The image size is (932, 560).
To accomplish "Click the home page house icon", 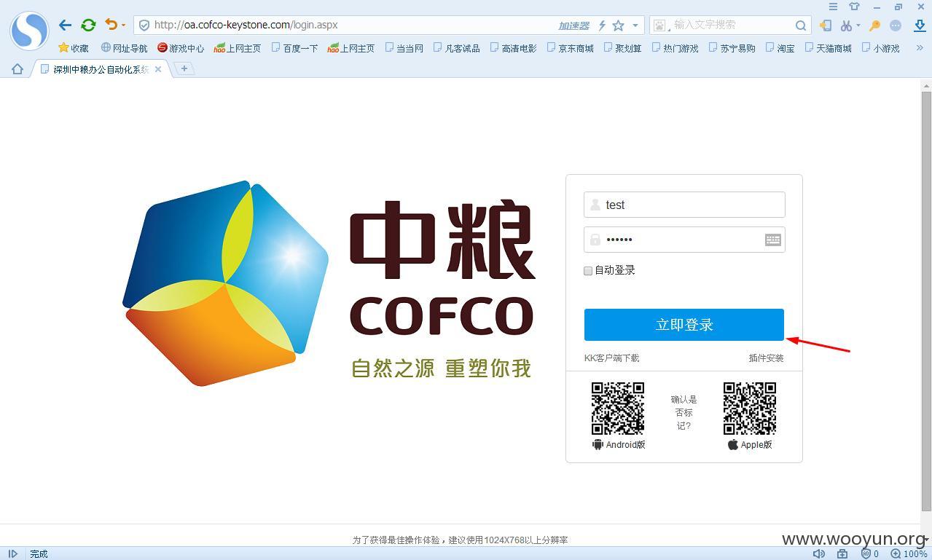I will click(x=17, y=69).
